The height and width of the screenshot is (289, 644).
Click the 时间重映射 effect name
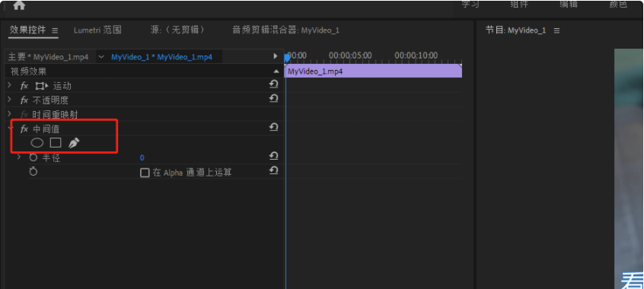point(55,115)
